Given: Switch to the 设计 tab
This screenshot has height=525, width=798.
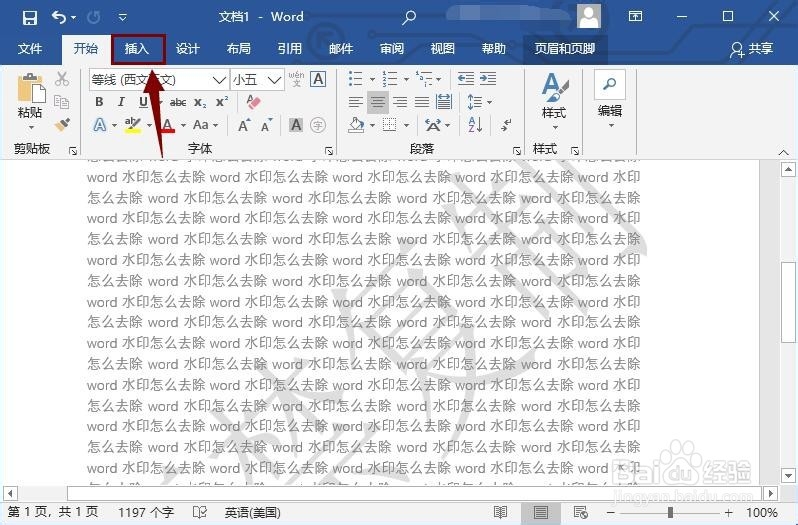Looking at the screenshot, I should click(x=188, y=48).
